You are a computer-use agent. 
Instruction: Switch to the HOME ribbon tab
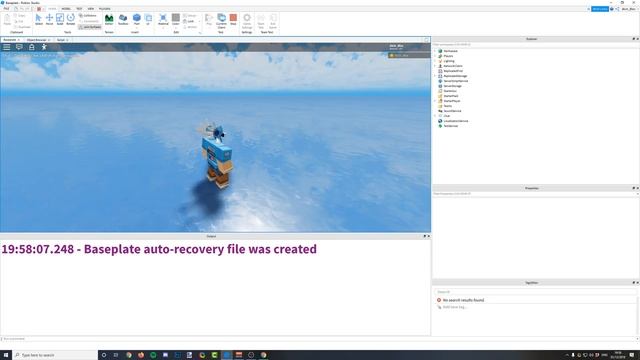click(52, 9)
